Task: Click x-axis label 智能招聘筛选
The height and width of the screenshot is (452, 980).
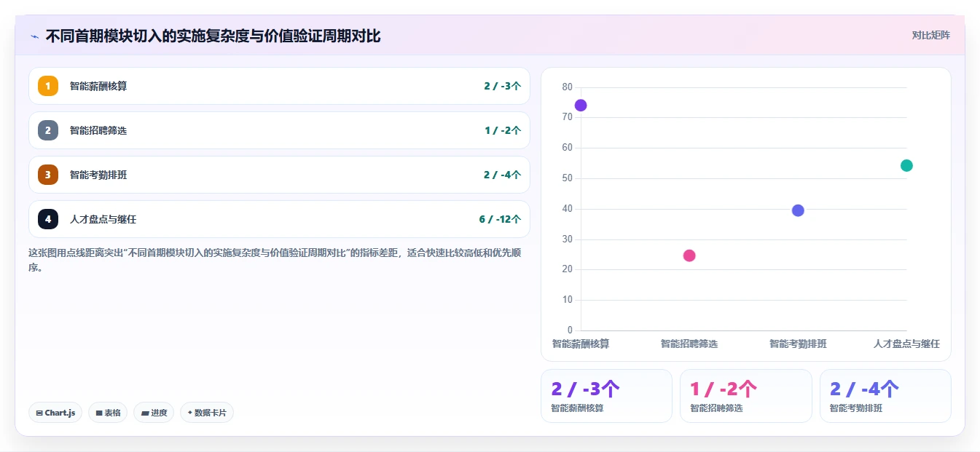Action: [689, 344]
